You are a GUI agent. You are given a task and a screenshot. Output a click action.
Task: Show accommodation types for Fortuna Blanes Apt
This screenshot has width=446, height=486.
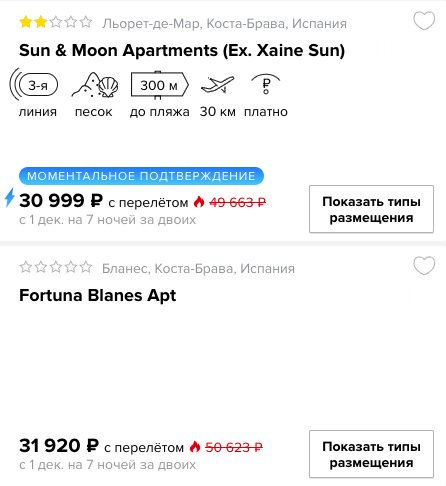pos(371,454)
